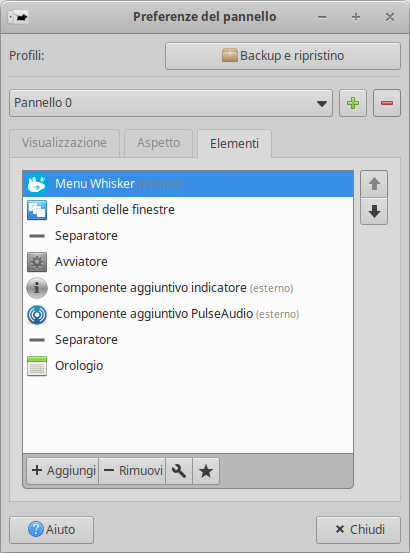
Task: Move selected item up with arrow button
Action: tap(374, 184)
